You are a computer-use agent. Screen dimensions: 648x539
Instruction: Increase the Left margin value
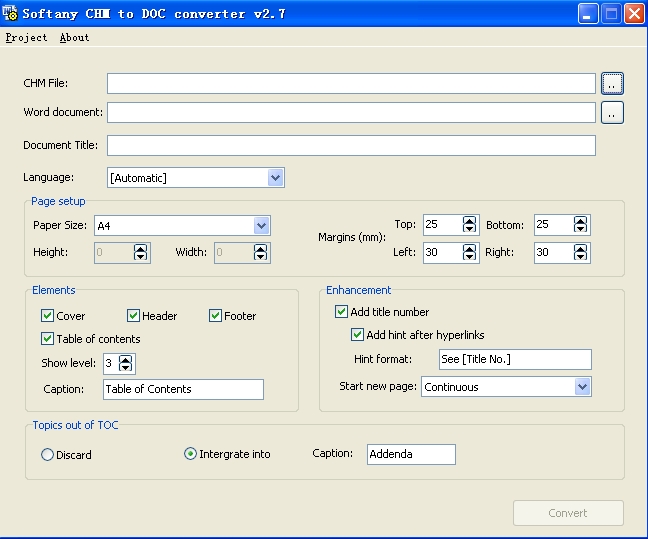tap(469, 248)
